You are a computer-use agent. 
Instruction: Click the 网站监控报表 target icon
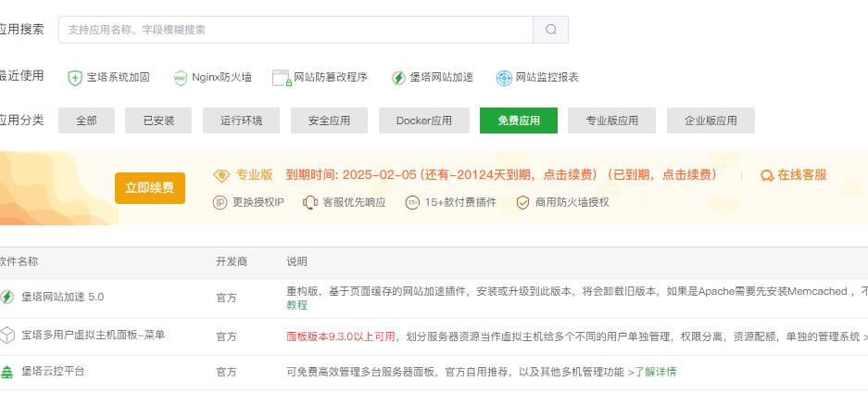click(504, 78)
